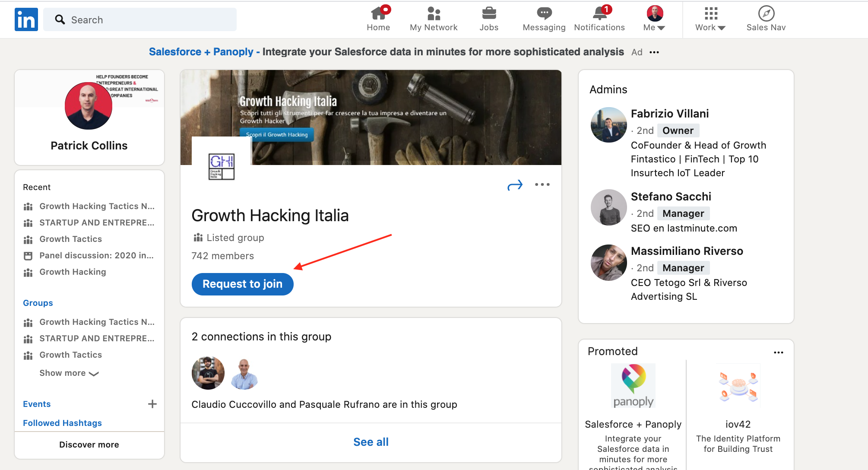The image size is (868, 470).
Task: Click Request to join button
Action: click(243, 284)
